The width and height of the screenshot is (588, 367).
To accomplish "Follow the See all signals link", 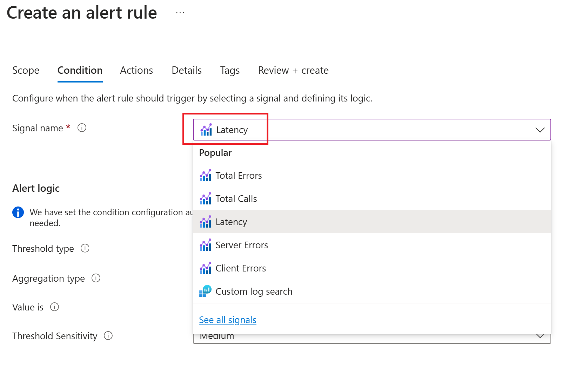I will (227, 320).
